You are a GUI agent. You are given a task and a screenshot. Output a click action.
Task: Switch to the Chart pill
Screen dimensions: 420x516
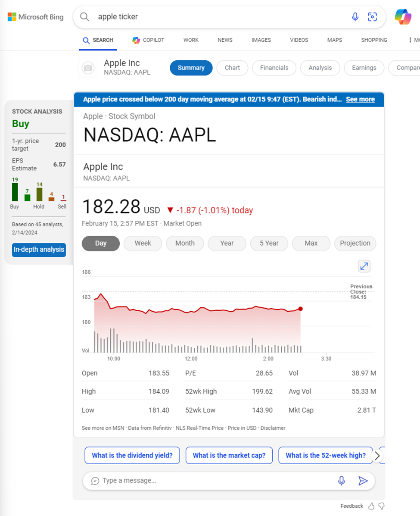(232, 68)
